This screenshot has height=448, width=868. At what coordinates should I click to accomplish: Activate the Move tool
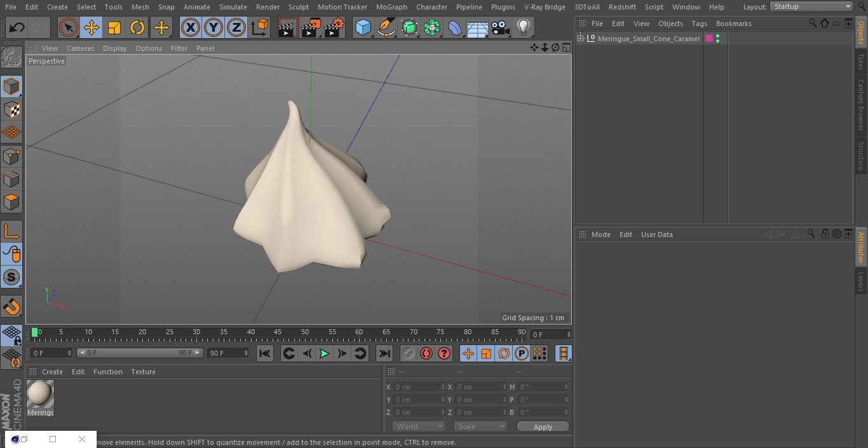(x=92, y=28)
